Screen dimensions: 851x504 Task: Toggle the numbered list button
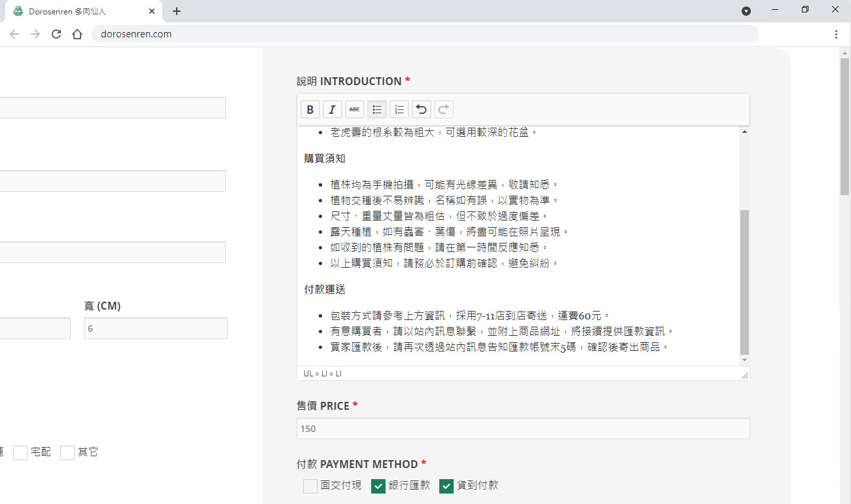point(399,109)
